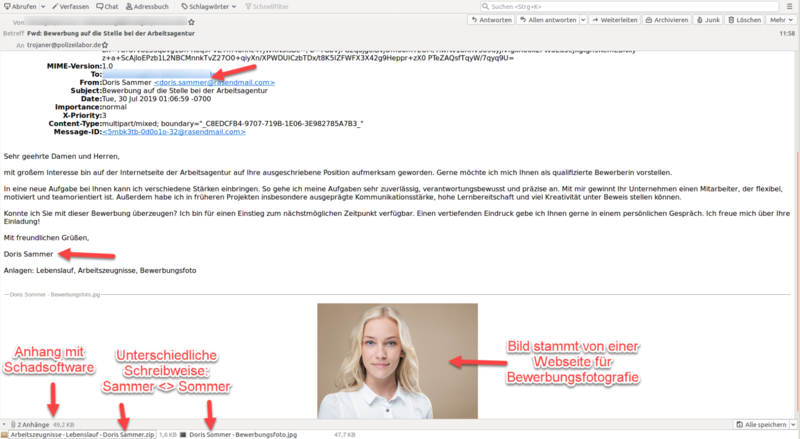The image size is (800, 439).
Task: Click the Bewerbungsfoto portrait image
Action: pos(397,361)
